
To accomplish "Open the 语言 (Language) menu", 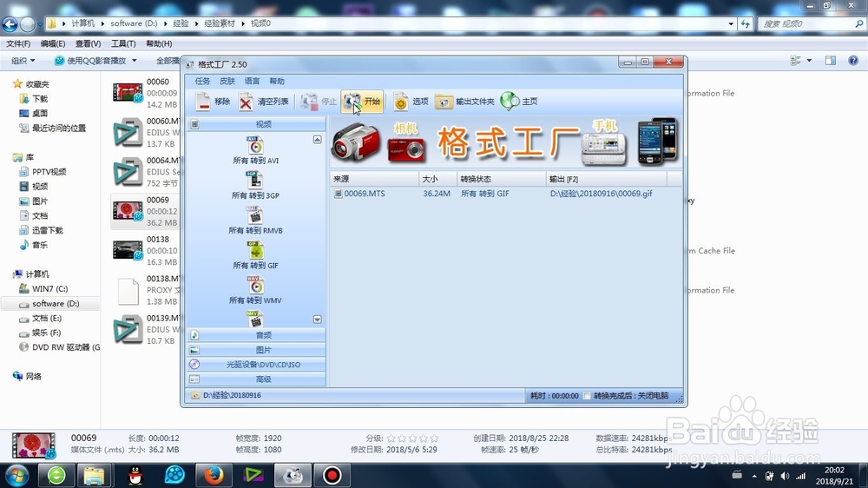I will [x=252, y=81].
